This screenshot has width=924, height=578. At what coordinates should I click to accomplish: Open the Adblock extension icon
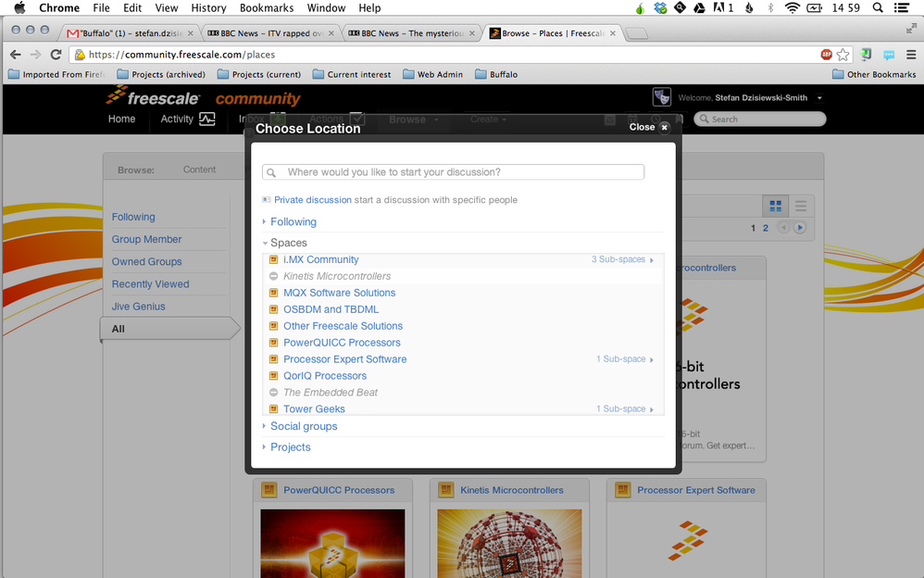(x=826, y=55)
